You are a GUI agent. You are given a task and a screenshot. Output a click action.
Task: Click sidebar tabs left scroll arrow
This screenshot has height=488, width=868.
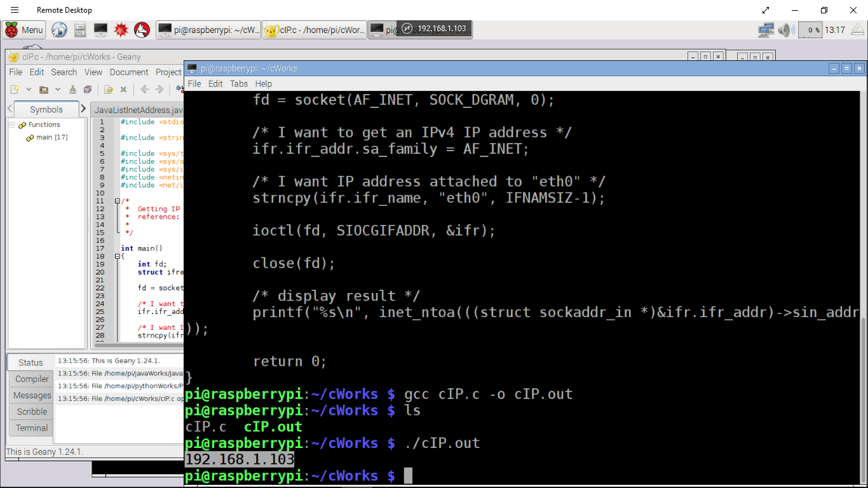(10, 109)
